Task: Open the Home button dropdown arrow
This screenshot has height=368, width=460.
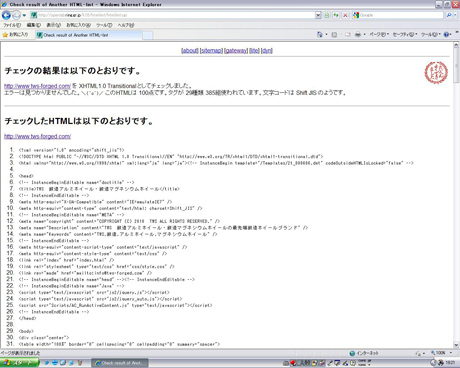Action: pyautogui.click(x=326, y=34)
